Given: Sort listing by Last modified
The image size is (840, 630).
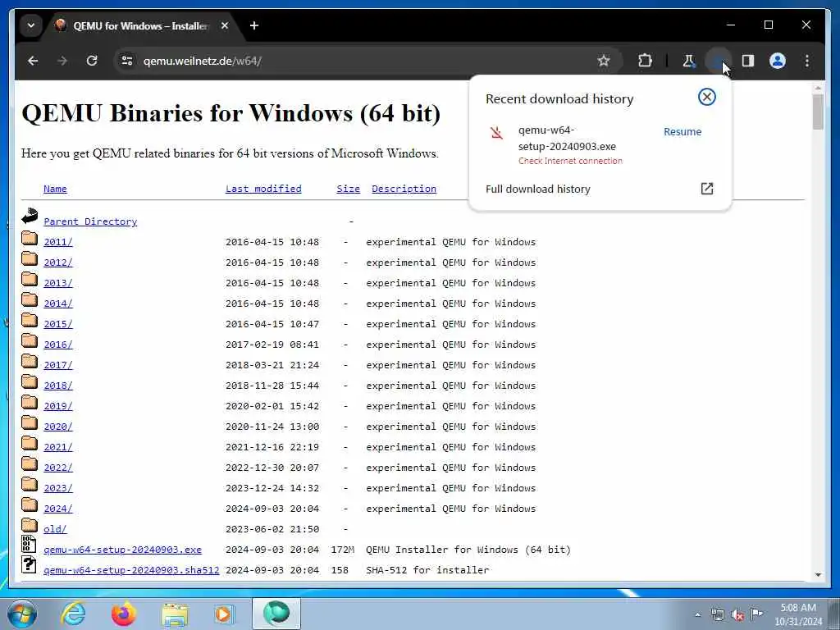Looking at the screenshot, I should pyautogui.click(x=263, y=189).
